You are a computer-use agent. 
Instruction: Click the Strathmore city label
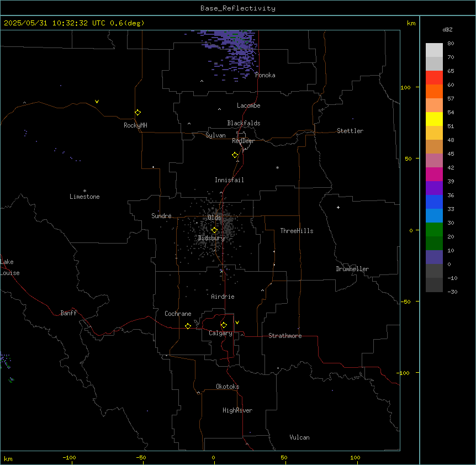pos(285,336)
